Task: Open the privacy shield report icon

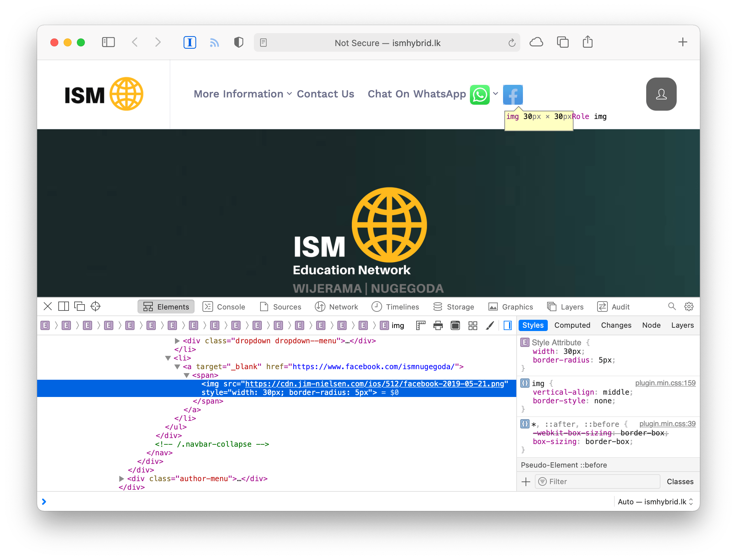Action: coord(239,42)
